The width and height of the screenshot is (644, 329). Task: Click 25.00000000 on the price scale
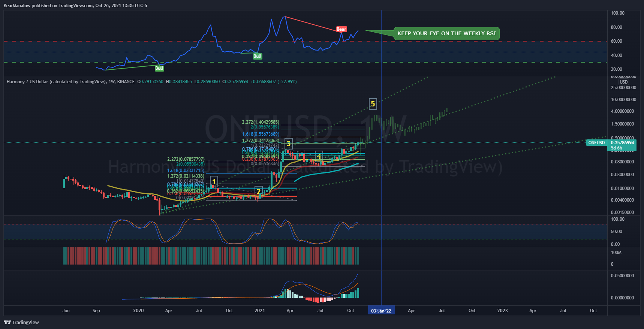coord(623,88)
